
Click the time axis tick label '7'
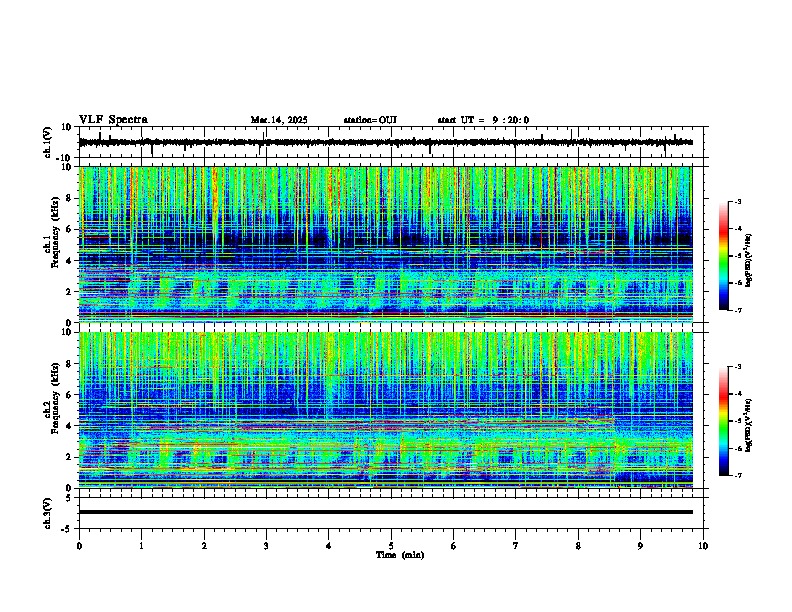point(516,546)
